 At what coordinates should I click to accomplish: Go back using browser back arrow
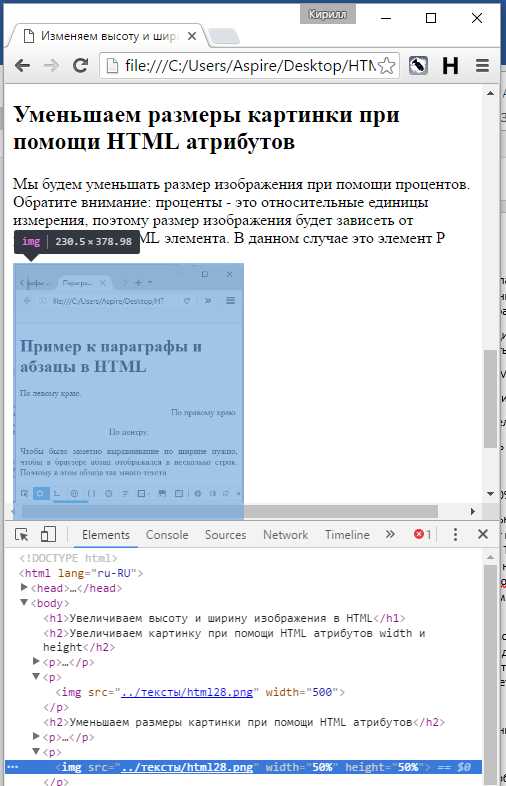22,66
